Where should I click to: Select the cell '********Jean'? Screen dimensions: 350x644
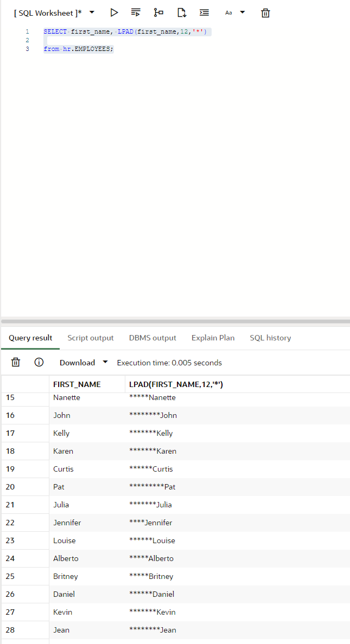click(152, 629)
